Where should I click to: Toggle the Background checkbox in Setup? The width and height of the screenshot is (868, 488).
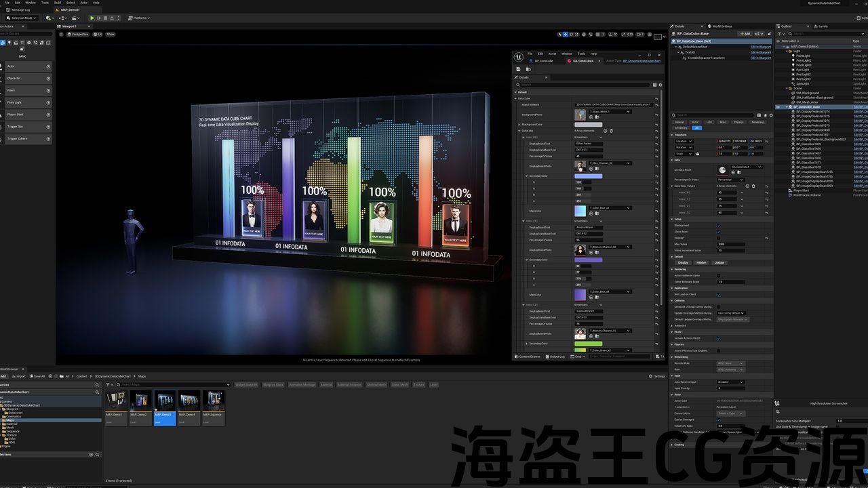pyautogui.click(x=719, y=226)
